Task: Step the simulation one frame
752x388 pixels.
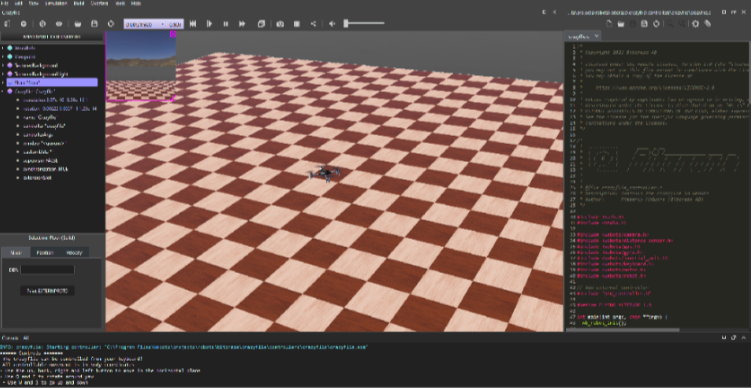Action: pos(209,24)
